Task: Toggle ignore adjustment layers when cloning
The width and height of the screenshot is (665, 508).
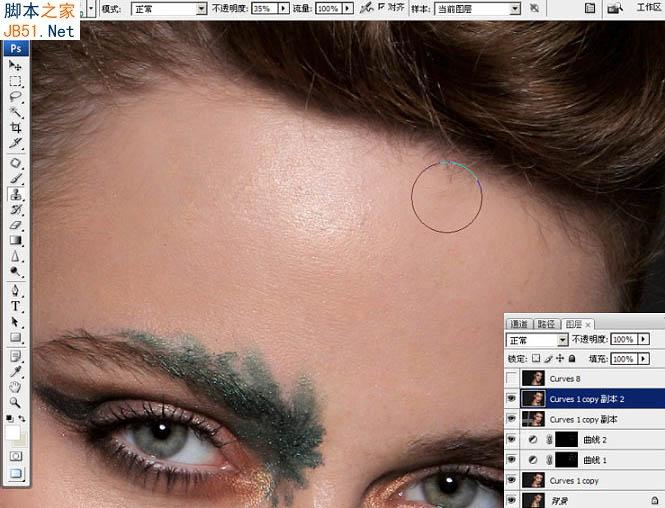Action: pyautogui.click(x=534, y=8)
